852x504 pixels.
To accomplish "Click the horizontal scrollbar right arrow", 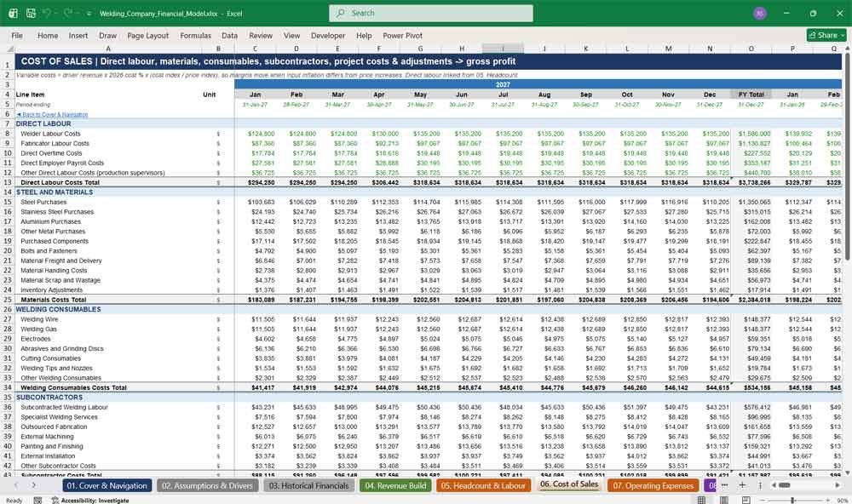I will point(838,485).
